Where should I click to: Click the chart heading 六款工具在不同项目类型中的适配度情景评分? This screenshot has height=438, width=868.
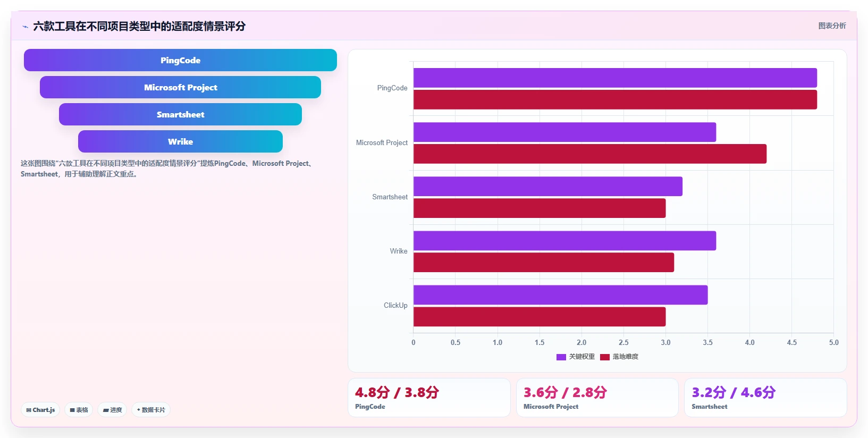[139, 26]
